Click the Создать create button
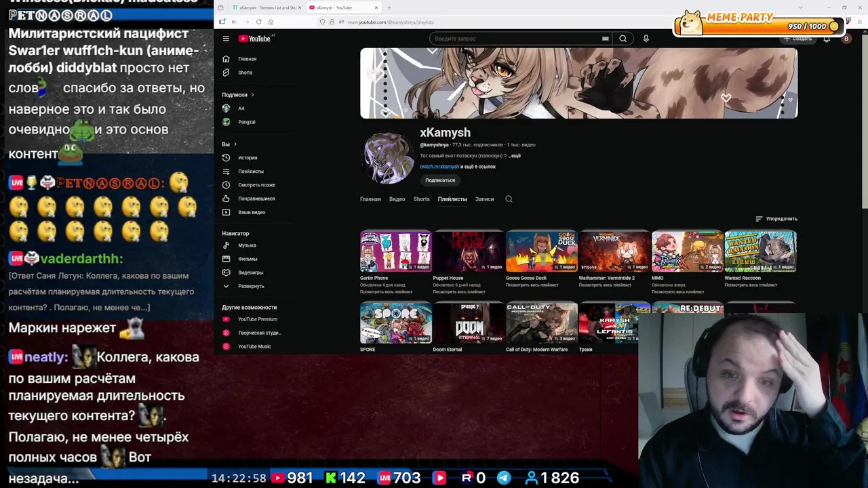 (x=797, y=39)
